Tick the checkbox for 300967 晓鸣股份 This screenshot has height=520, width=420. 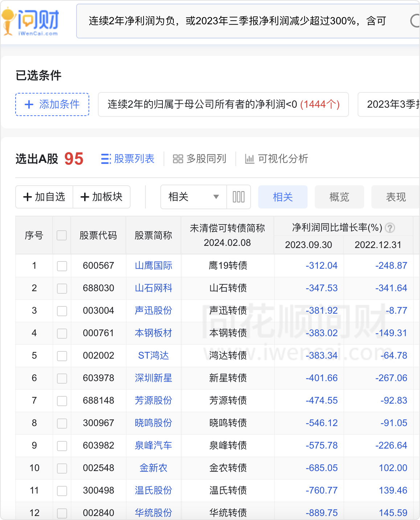click(62, 423)
